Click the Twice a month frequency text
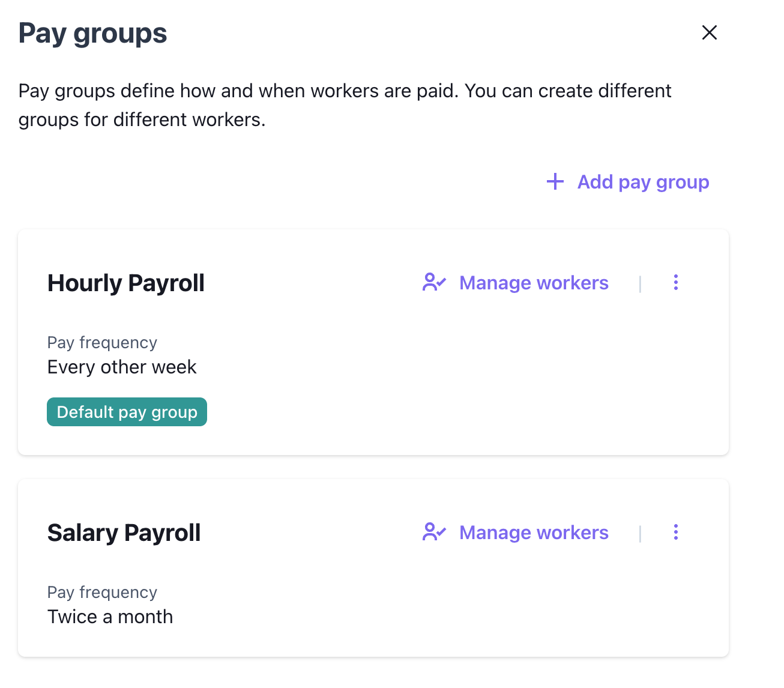This screenshot has height=688, width=784. 110,617
